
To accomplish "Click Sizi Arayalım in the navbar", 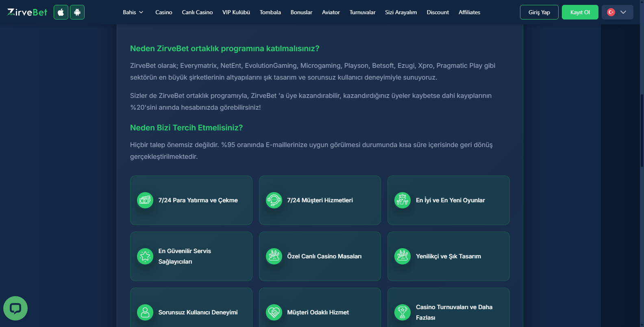I will coord(401,12).
